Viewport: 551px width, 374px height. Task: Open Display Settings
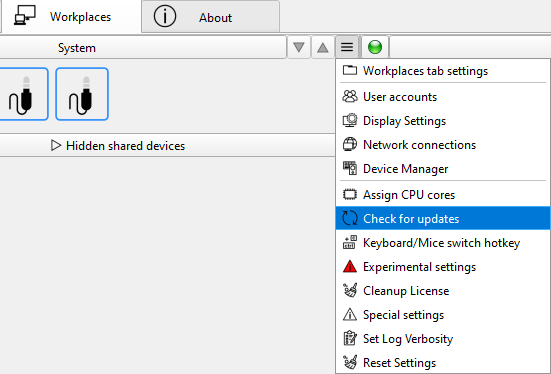(443, 121)
